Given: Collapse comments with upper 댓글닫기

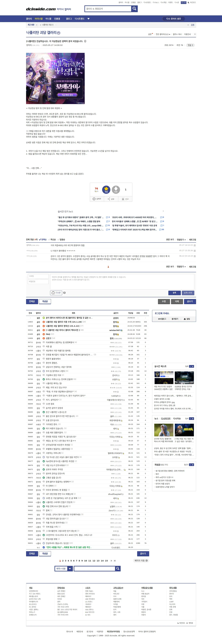Looking at the screenshot, I should click(x=181, y=239).
